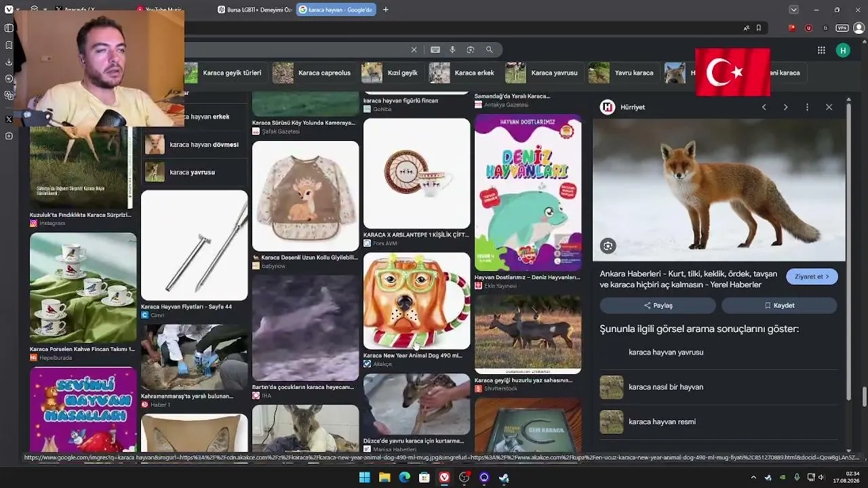This screenshot has width=868, height=488.
Task: Select suggestion karaca hayvan dövmesi
Action: [194, 144]
